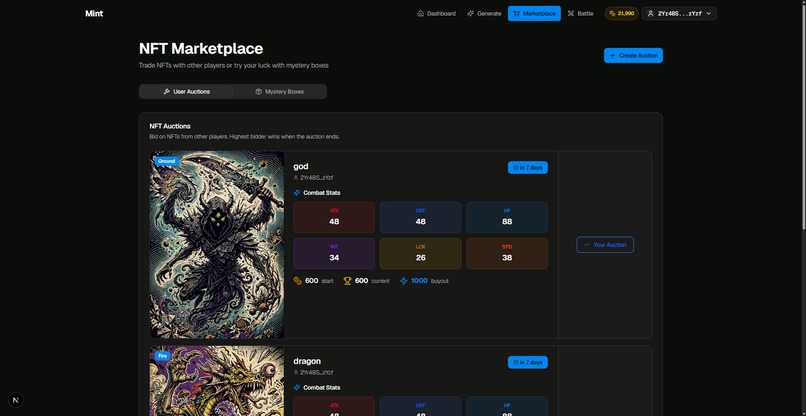Click the NFT Marketplace heading
The width and height of the screenshot is (806, 416).
coord(201,48)
